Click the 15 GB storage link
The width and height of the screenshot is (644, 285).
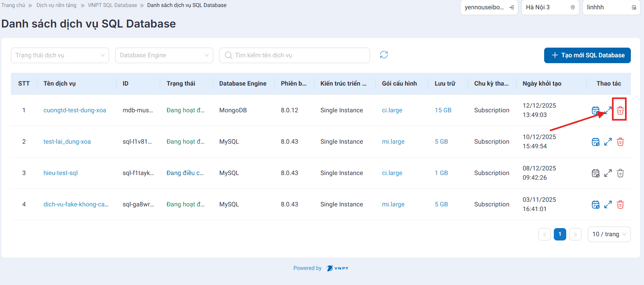(443, 110)
